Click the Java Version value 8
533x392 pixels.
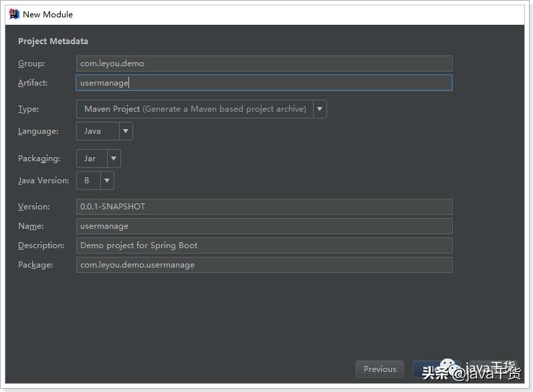coord(87,181)
